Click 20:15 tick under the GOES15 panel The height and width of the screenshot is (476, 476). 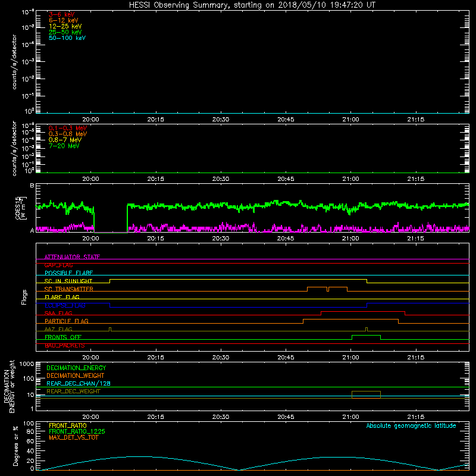point(156,239)
